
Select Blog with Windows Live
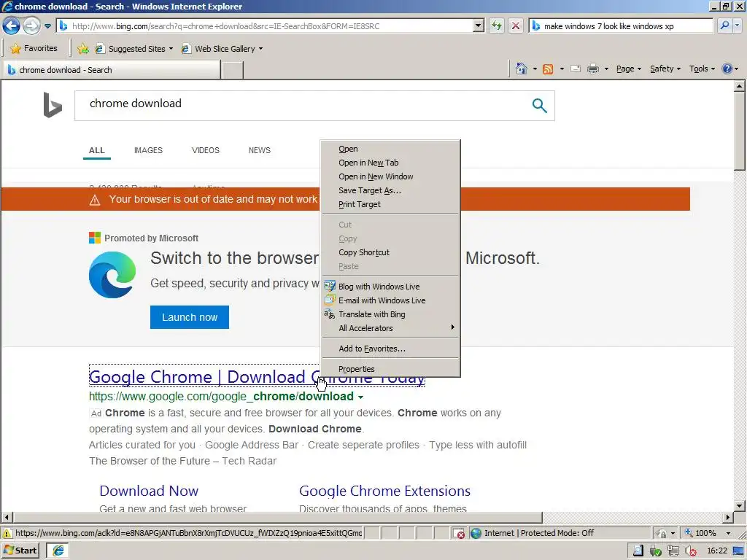(x=390, y=287)
